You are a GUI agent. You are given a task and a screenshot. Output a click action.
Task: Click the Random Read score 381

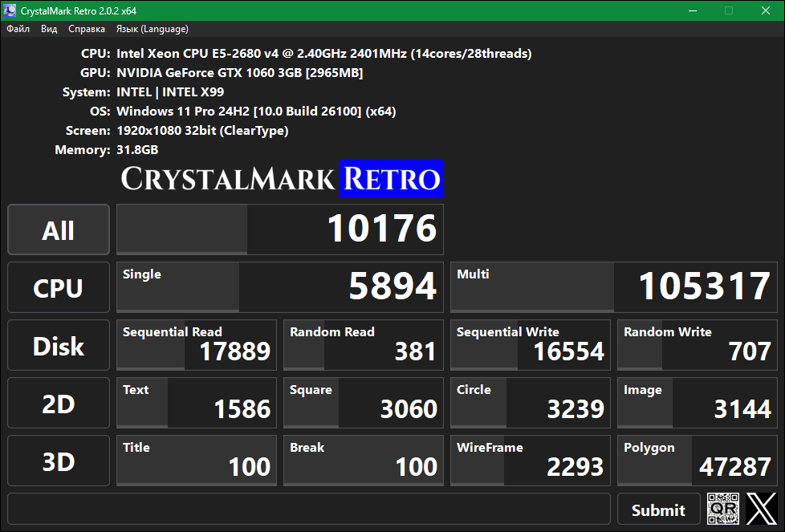(364, 345)
